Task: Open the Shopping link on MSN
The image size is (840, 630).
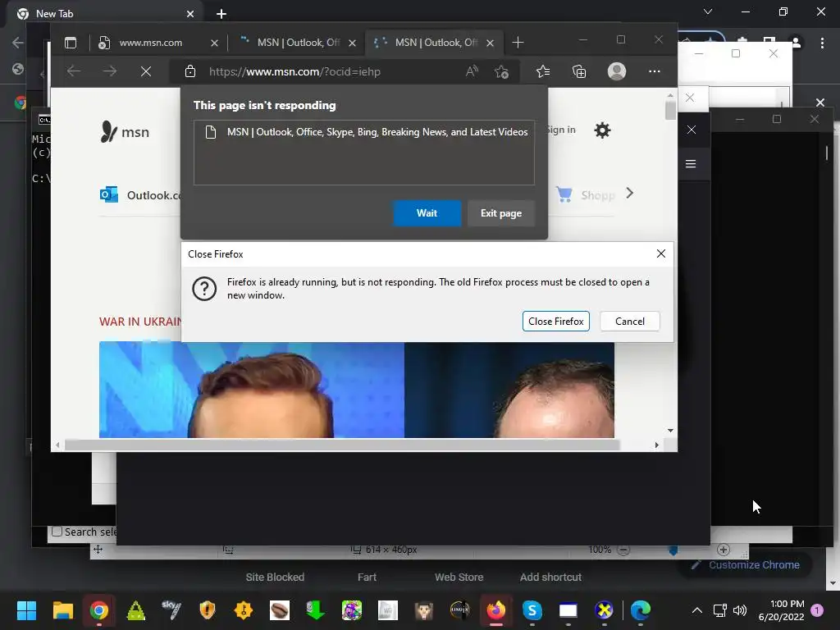Action: (x=586, y=195)
